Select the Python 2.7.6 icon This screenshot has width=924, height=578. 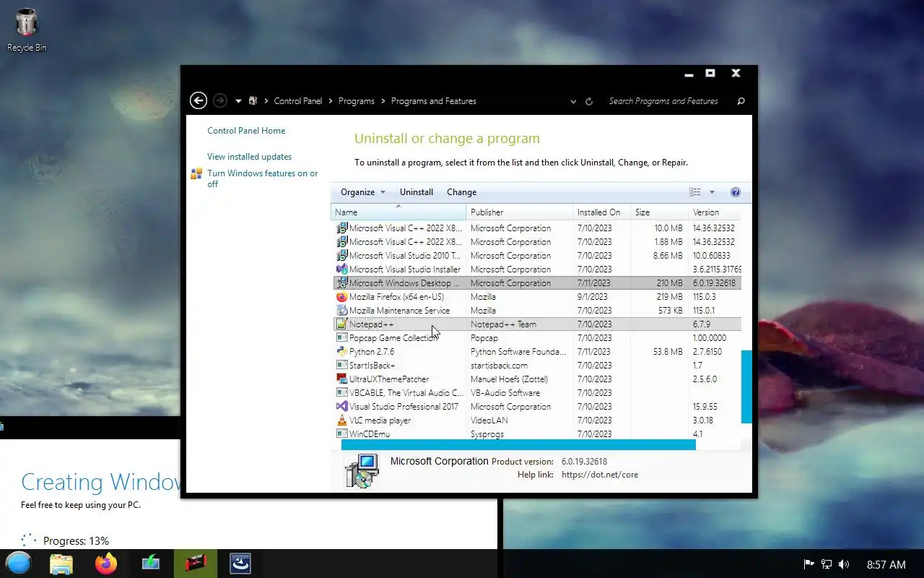342,352
